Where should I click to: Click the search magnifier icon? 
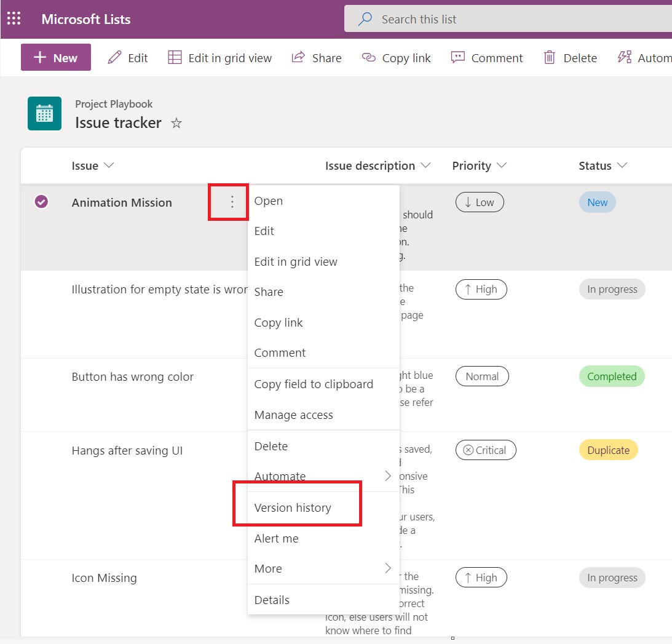pyautogui.click(x=365, y=19)
